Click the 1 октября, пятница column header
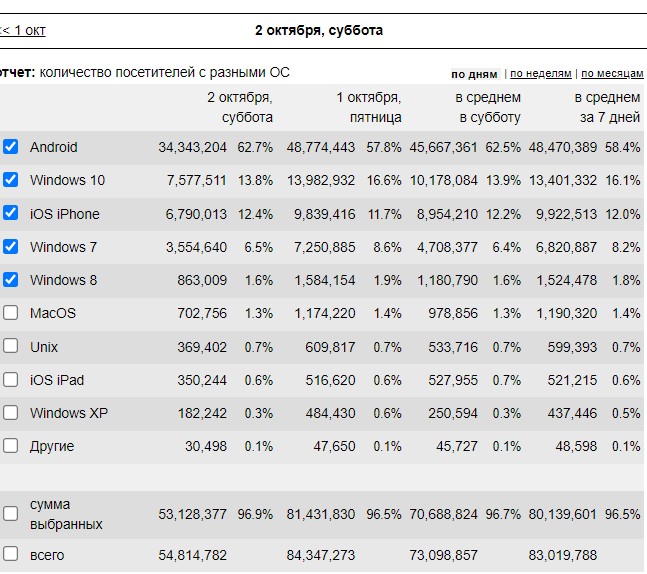This screenshot has height=574, width=647. [368, 107]
